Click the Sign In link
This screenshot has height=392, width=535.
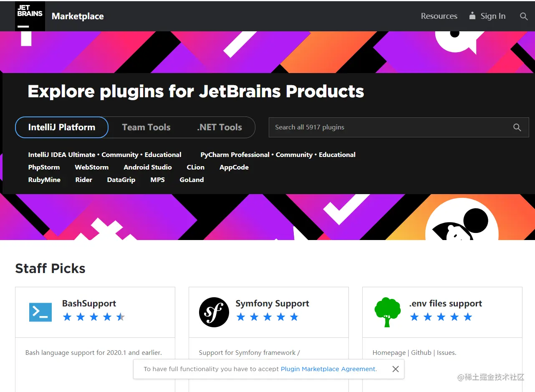pyautogui.click(x=493, y=16)
